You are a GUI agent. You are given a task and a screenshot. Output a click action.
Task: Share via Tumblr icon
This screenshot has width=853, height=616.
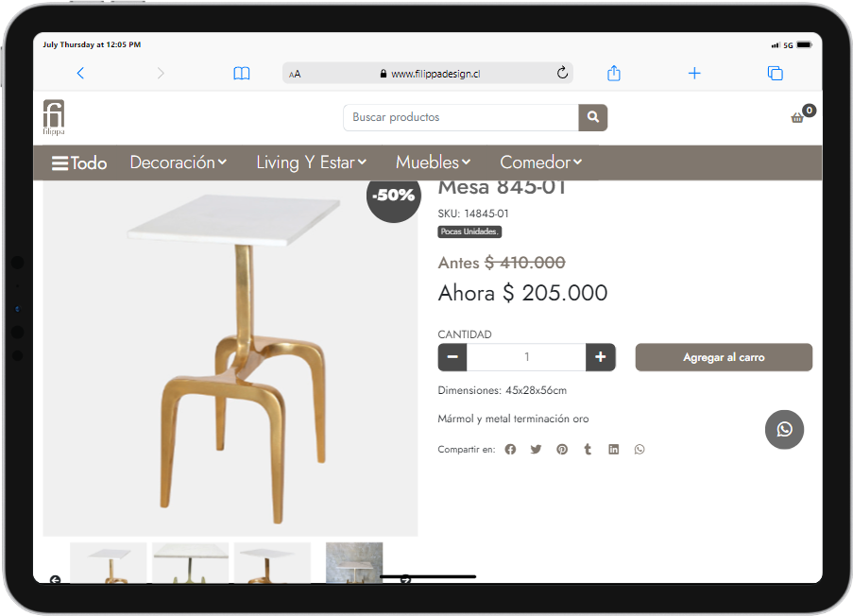(588, 450)
